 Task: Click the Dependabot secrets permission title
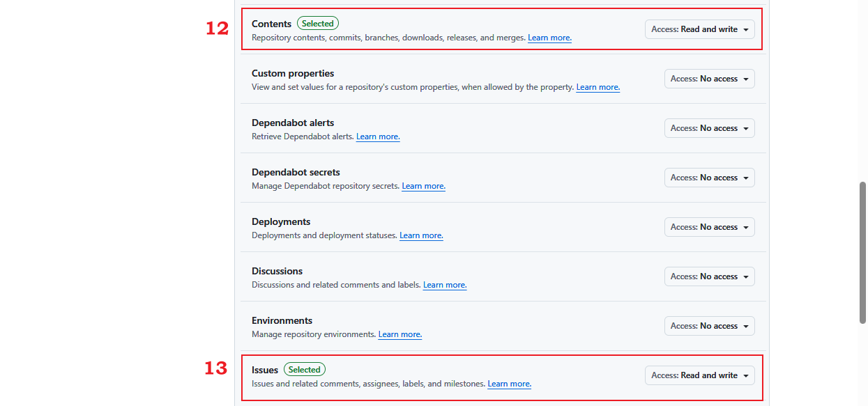click(x=296, y=172)
